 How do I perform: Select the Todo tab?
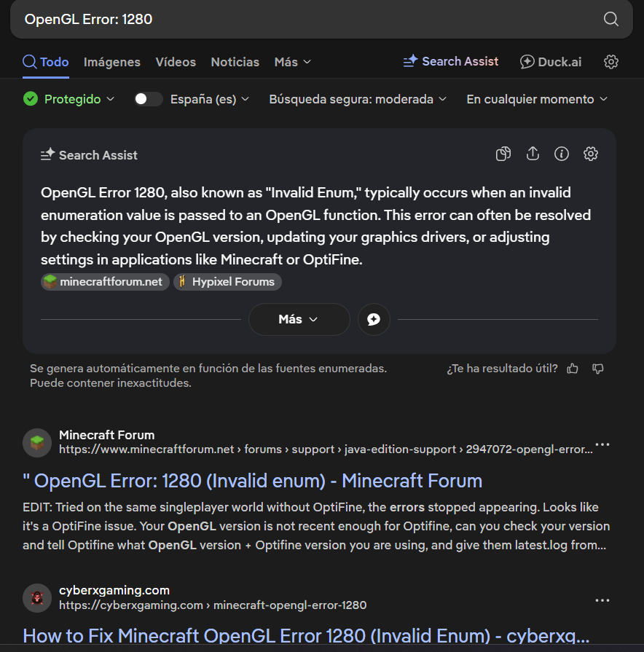(46, 62)
